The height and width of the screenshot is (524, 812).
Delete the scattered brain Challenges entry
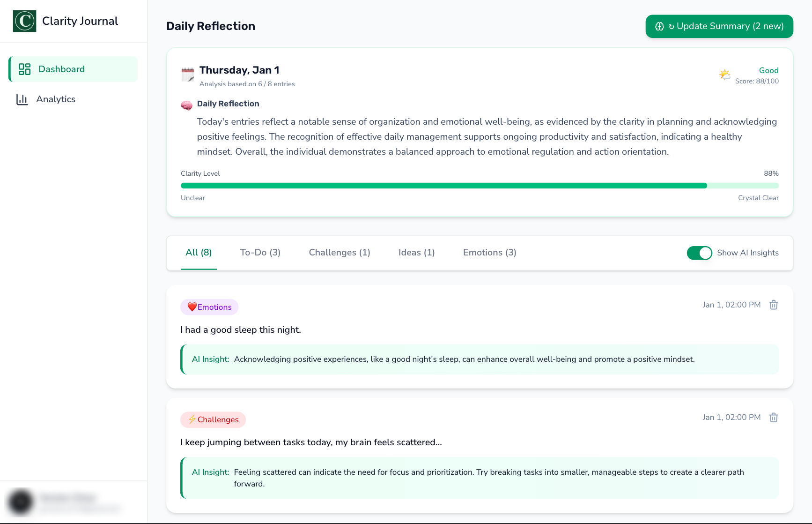click(774, 418)
